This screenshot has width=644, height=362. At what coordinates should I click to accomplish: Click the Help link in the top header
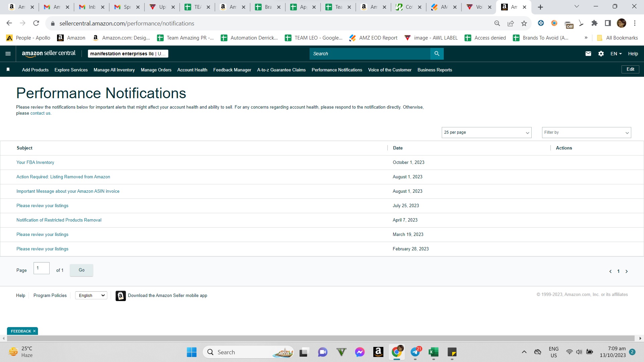coord(633,54)
